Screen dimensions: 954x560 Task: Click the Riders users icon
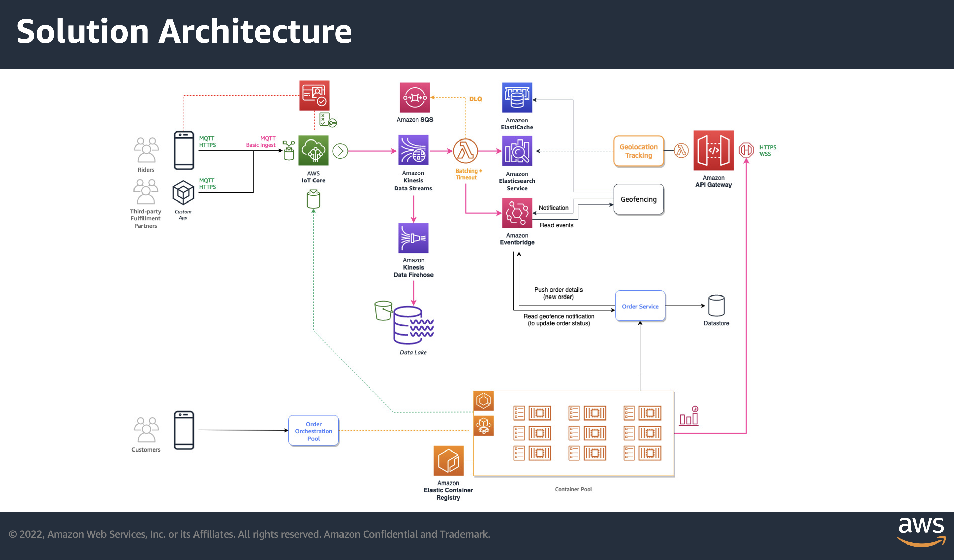coord(146,150)
